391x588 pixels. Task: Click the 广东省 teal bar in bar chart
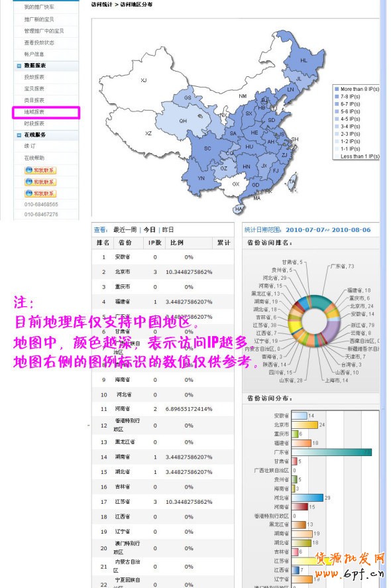(x=331, y=452)
